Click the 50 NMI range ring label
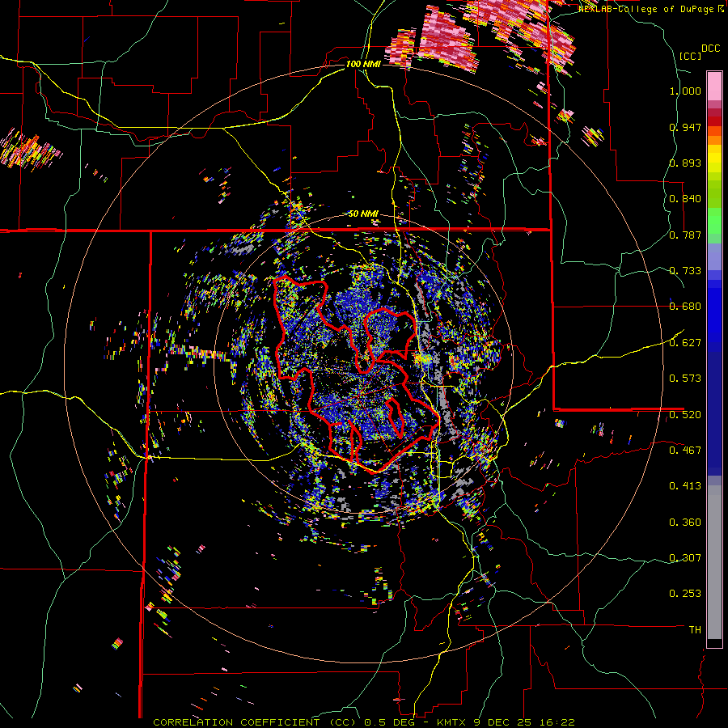728x728 pixels. point(363,214)
